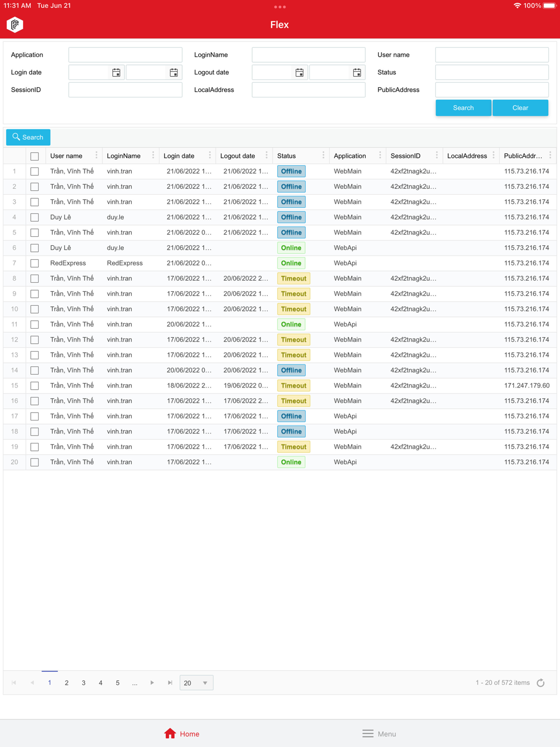Click the Search button with magnifier icon
The height and width of the screenshot is (747, 560).
click(28, 137)
